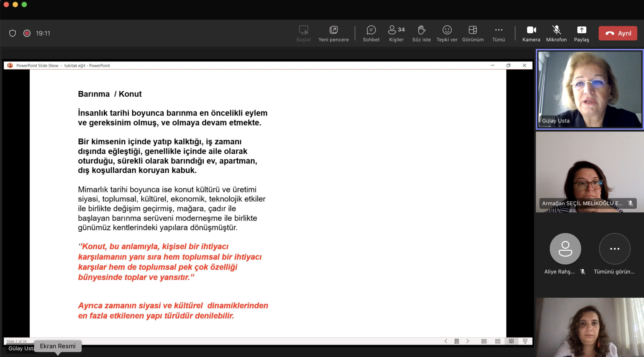Expand Tümünü görüntüle participants bubble
This screenshot has height=357, width=644.
tap(614, 249)
